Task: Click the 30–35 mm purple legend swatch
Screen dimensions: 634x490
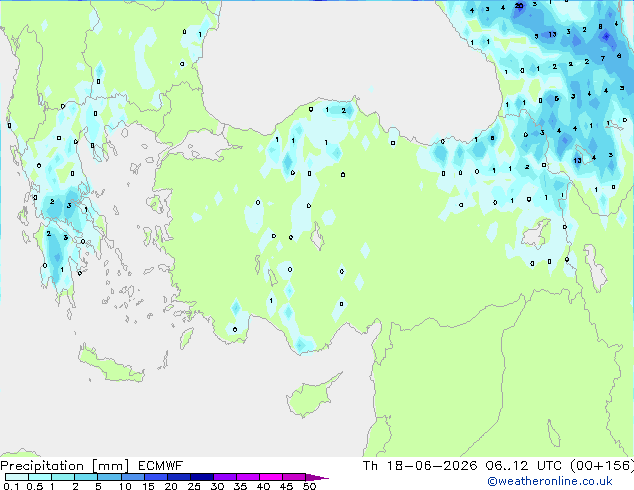Action: click(x=224, y=477)
